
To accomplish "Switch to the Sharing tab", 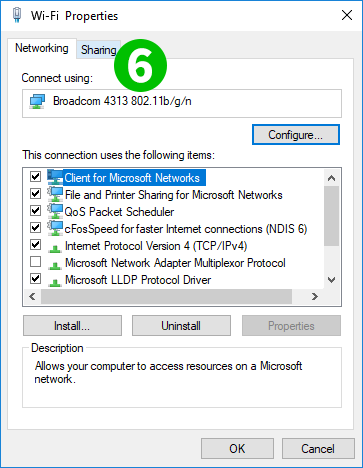I will pos(98,50).
